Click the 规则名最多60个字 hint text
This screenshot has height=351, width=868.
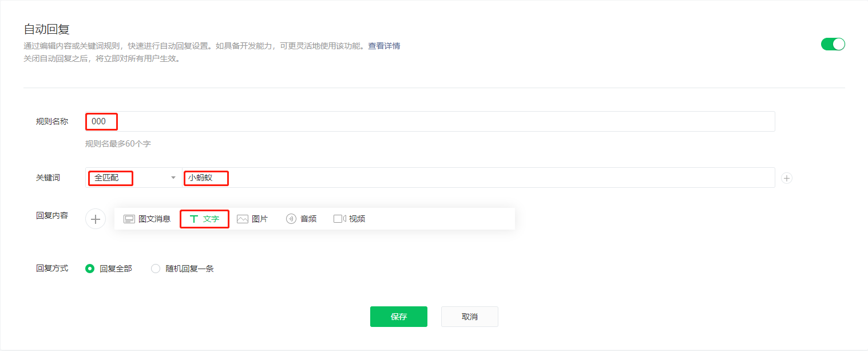tap(118, 144)
